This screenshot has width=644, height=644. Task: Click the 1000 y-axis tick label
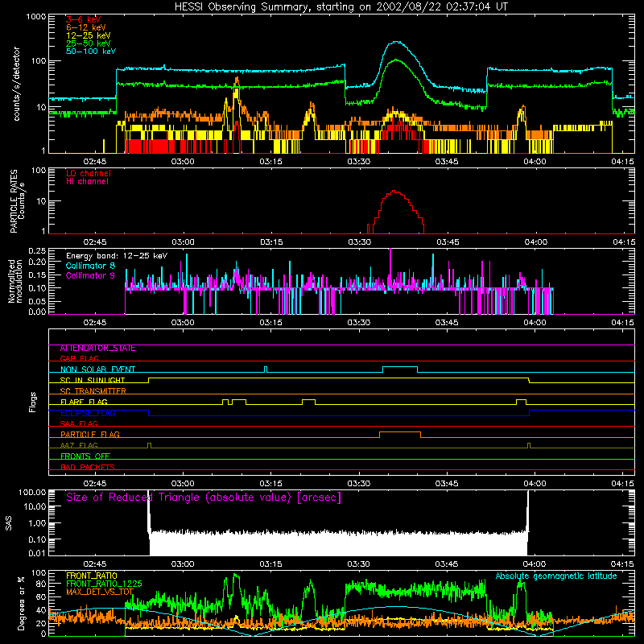(35, 17)
